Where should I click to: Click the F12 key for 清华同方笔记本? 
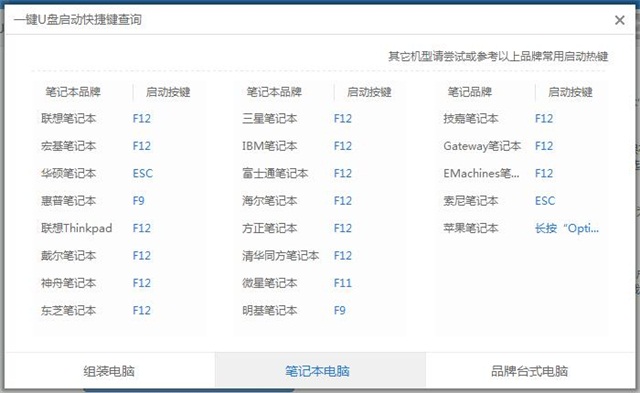pos(342,255)
